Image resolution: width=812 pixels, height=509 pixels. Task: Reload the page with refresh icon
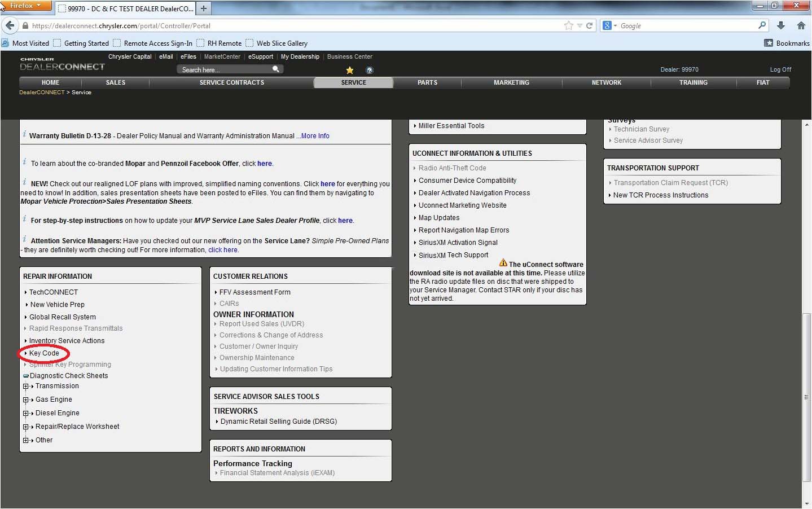coord(590,25)
